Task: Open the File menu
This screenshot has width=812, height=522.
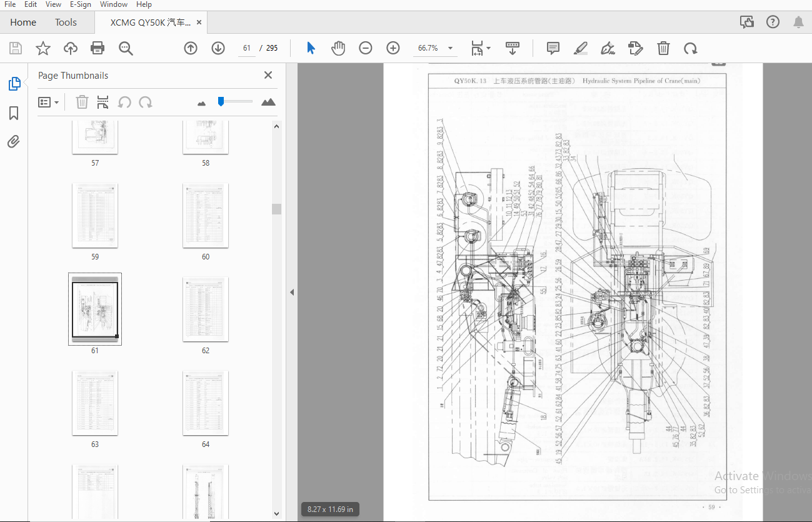Action: [x=10, y=4]
